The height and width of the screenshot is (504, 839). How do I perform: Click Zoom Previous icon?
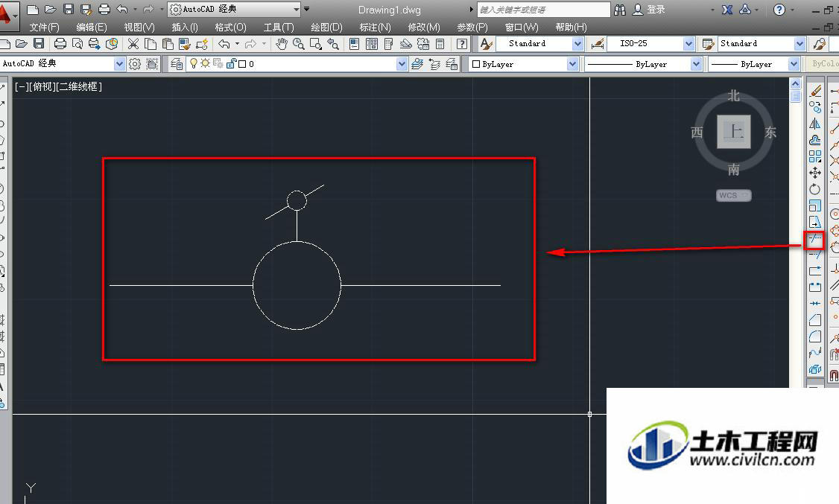click(333, 44)
